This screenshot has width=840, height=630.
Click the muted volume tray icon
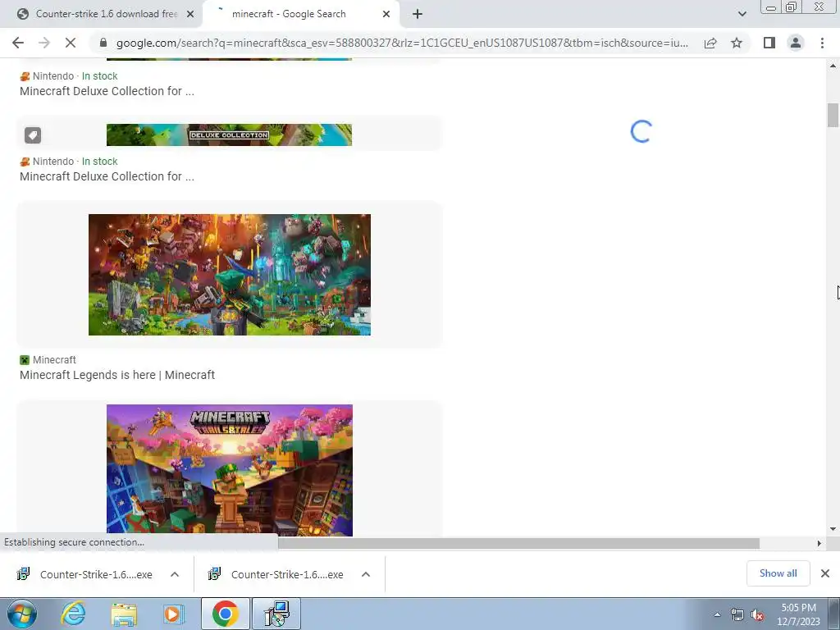coord(757,614)
